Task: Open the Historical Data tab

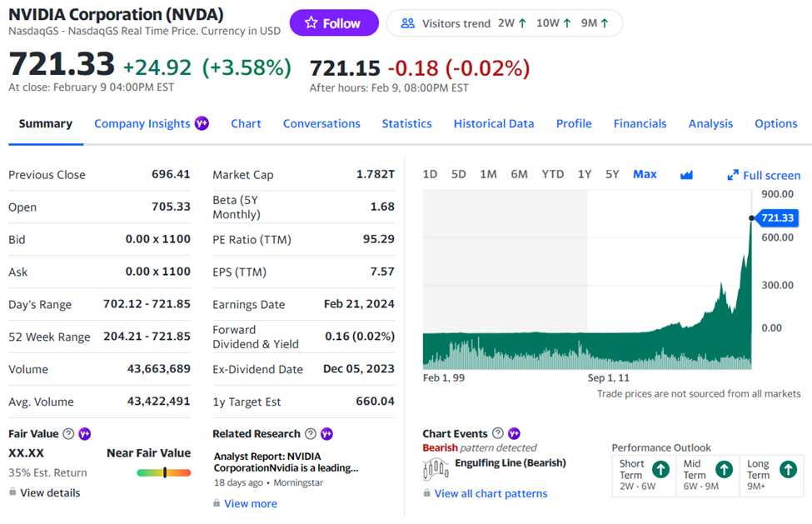Action: click(494, 123)
